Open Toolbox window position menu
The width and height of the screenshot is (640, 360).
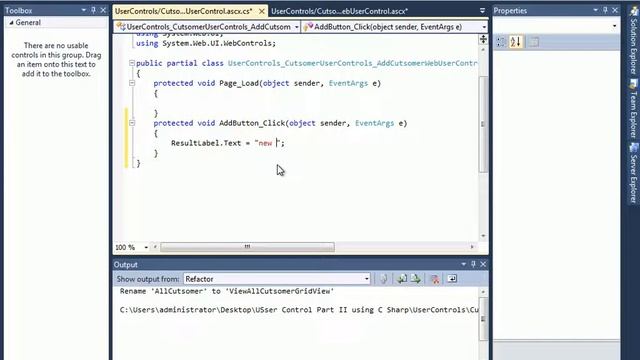coord(84,10)
